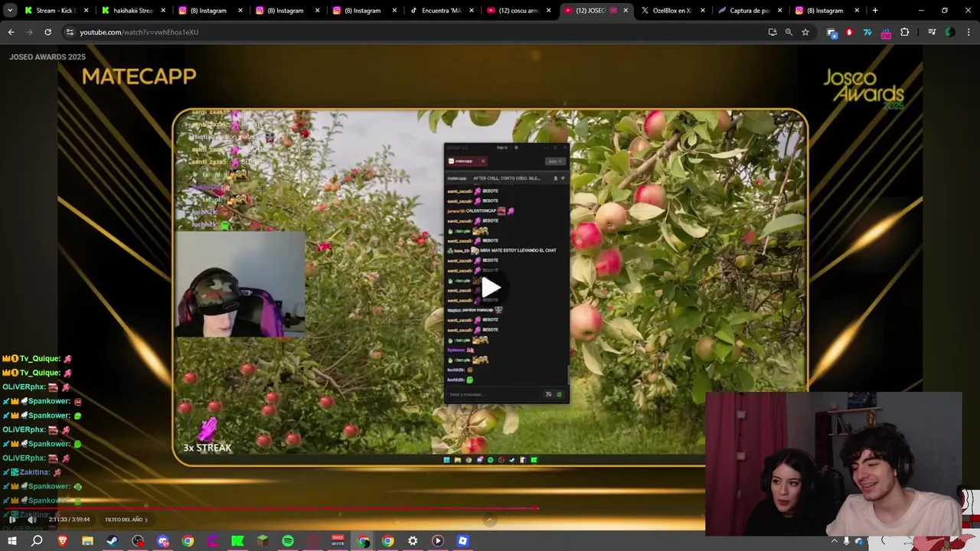980x551 pixels.
Task: Open the pink 250 clapperboard extension
Action: (886, 33)
